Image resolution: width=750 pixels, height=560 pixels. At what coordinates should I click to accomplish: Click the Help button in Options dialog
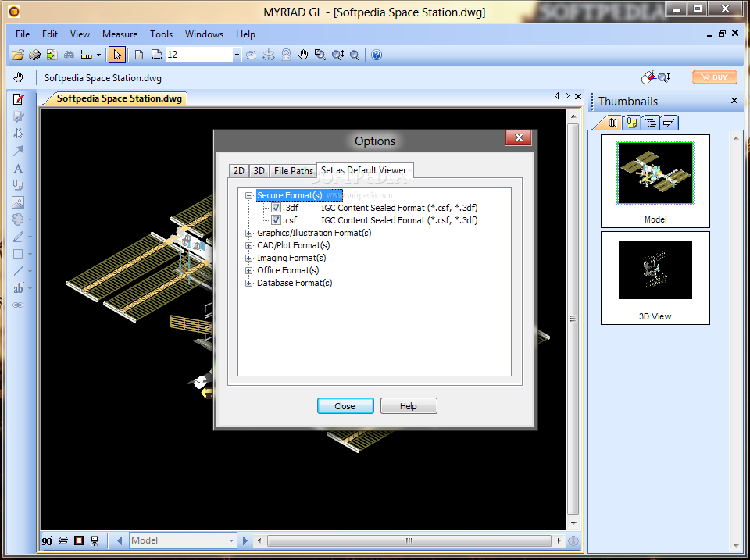[409, 406]
